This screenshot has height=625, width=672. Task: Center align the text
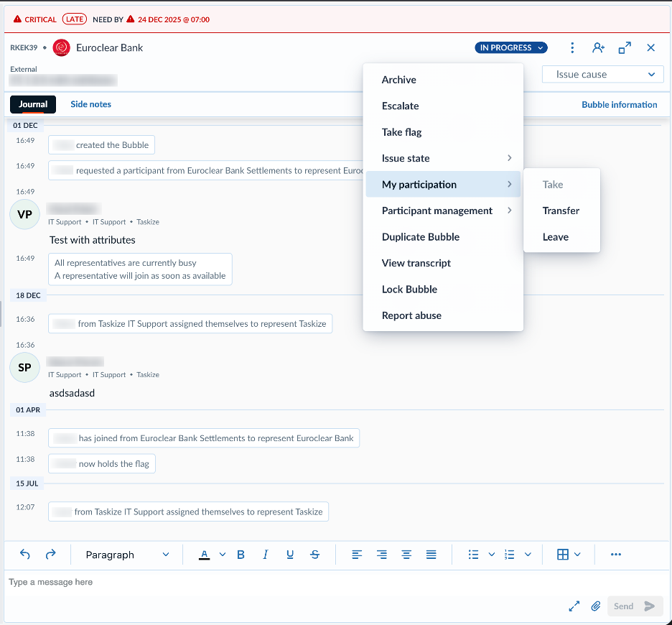[x=406, y=555]
